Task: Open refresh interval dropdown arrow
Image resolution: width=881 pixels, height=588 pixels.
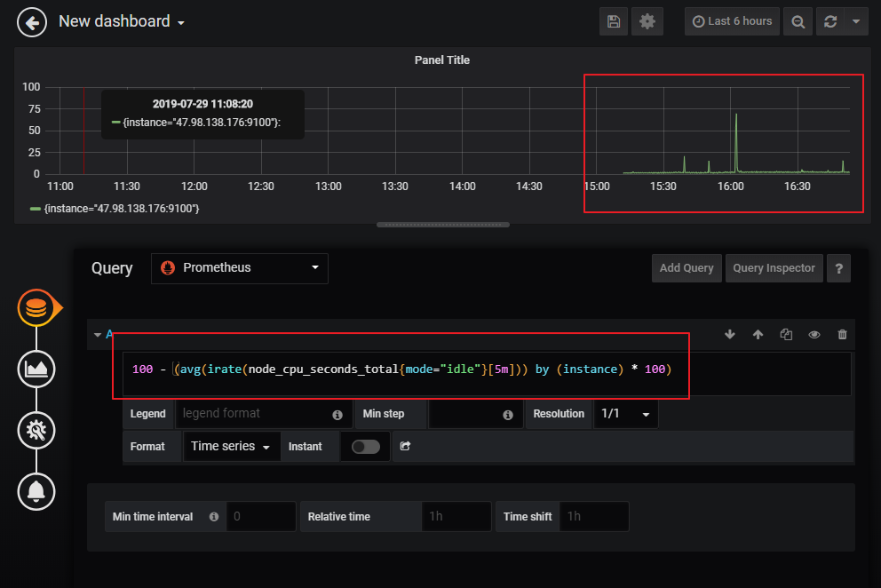Action: (x=856, y=21)
